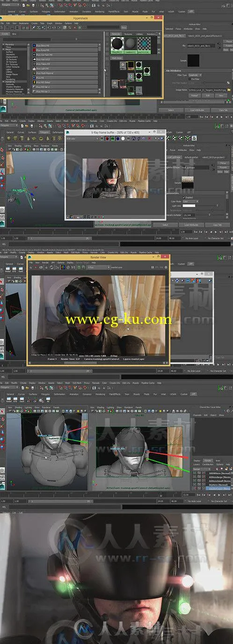
Task: Click the VRay Flakes Mtl node icon
Action: pyautogui.click(x=34, y=64)
